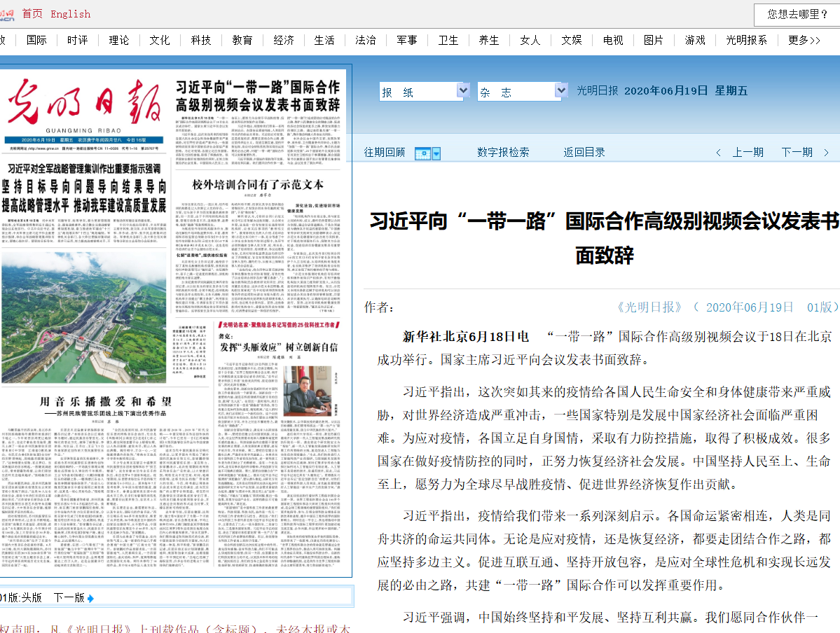This screenshot has height=633, width=840.
Task: Open the 文化 culture section
Action: point(160,40)
